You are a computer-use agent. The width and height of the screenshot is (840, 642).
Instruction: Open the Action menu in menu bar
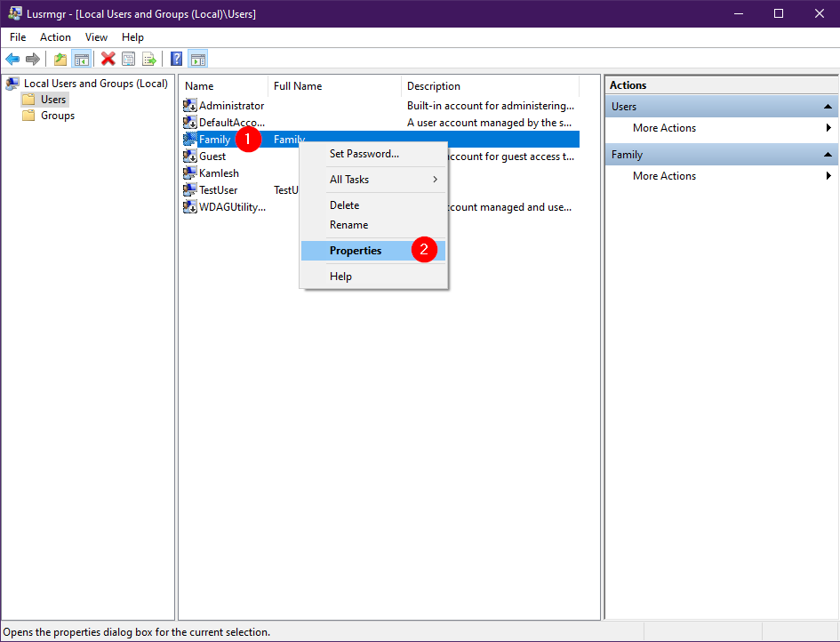(x=55, y=37)
